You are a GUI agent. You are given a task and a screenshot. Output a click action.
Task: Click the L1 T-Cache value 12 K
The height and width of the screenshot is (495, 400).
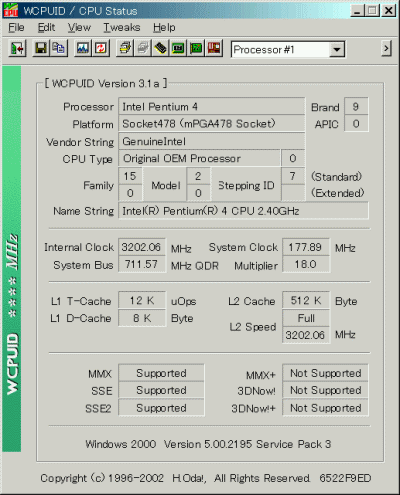pos(142,301)
